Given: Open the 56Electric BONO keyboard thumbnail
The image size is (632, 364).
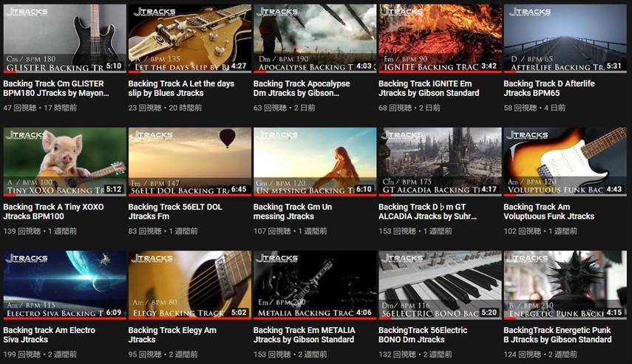Looking at the screenshot, I should click(x=440, y=285).
